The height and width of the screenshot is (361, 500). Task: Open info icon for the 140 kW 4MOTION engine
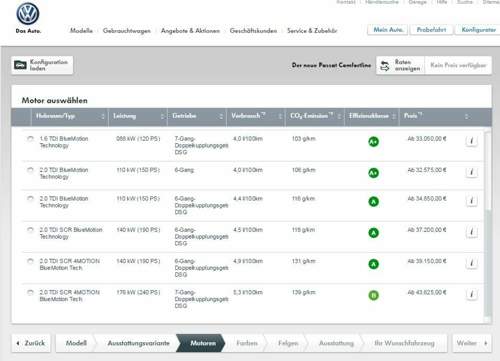pyautogui.click(x=471, y=263)
